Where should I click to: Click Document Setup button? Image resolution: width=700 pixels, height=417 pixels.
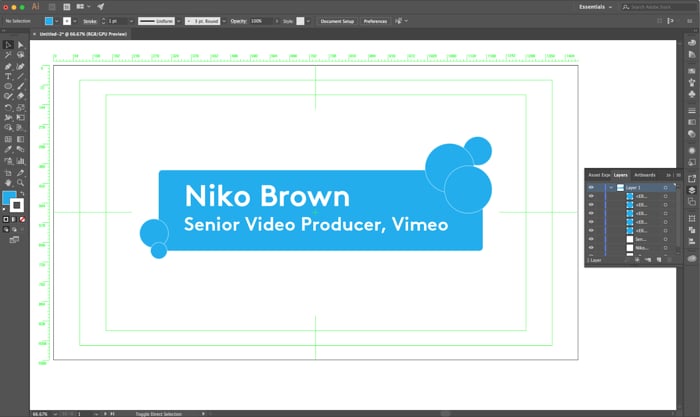337,21
